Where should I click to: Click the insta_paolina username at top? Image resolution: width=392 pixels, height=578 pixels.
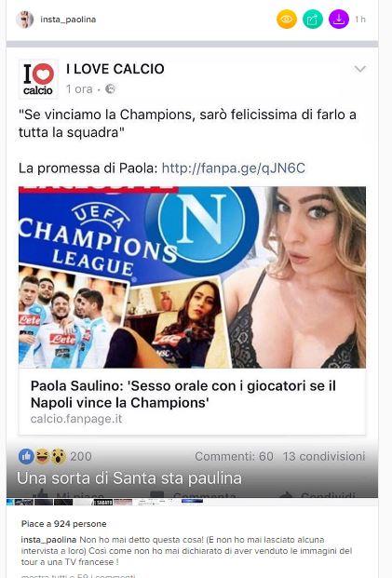68,20
